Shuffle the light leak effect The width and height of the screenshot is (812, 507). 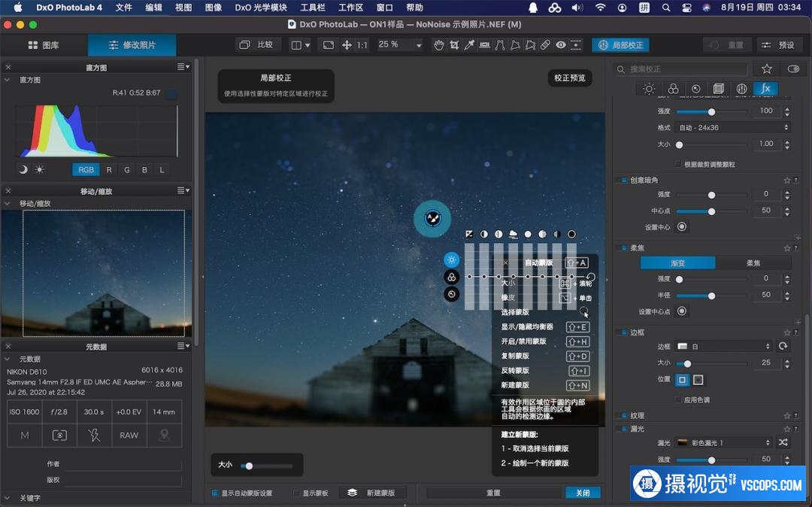pyautogui.click(x=783, y=442)
